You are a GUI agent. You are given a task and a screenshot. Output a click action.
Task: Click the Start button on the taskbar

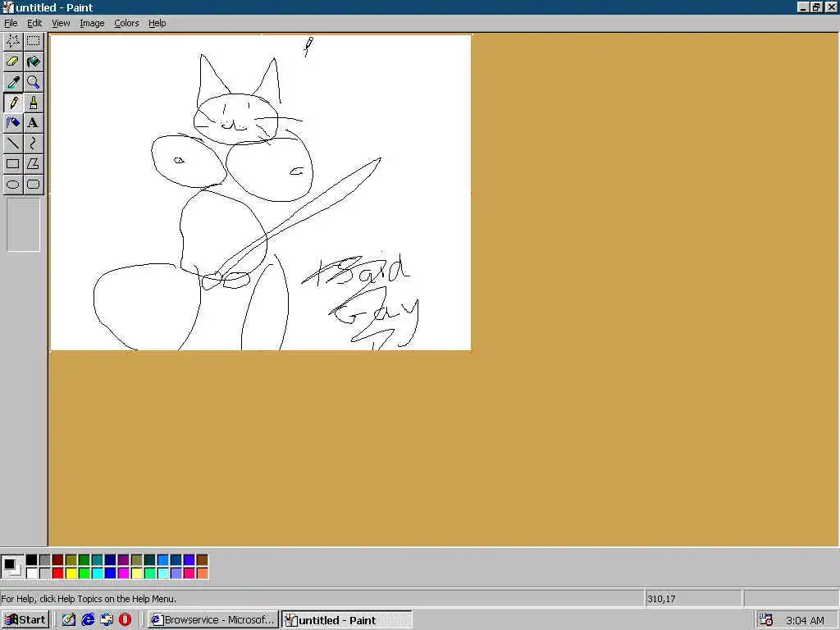pyautogui.click(x=25, y=620)
